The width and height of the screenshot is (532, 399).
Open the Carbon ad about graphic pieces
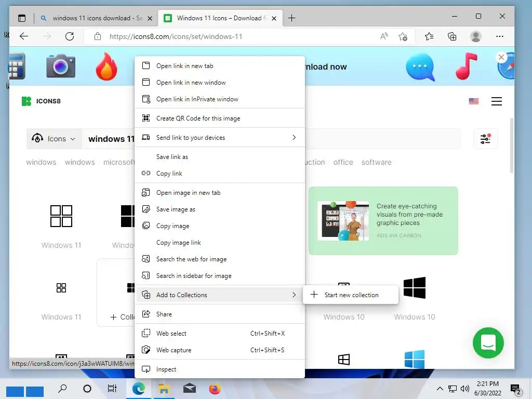(x=383, y=220)
